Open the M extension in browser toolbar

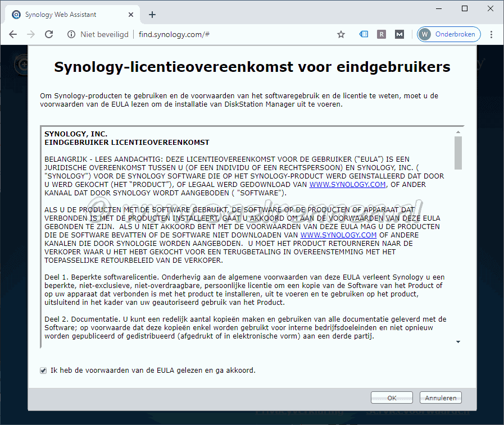[399, 34]
